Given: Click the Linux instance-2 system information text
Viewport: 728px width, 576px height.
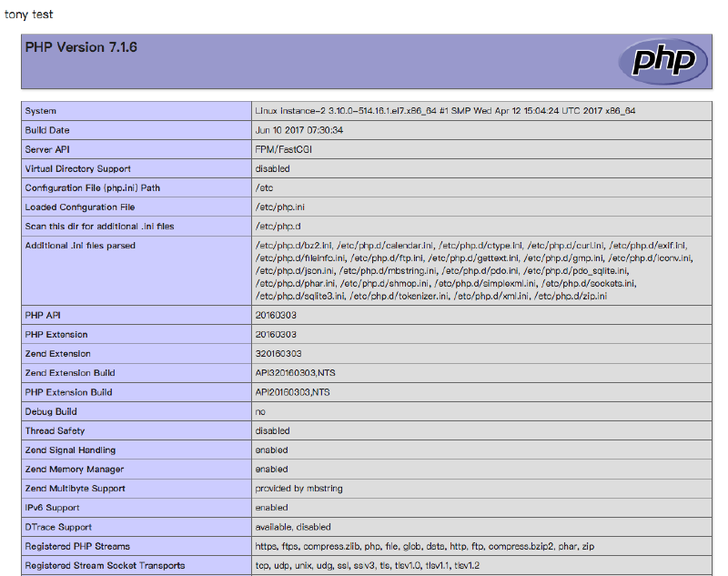Looking at the screenshot, I should [446, 111].
